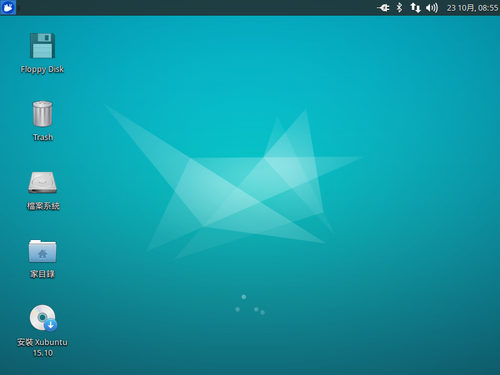Open the sound volume indicator
This screenshot has width=500, height=375.
click(432, 7)
